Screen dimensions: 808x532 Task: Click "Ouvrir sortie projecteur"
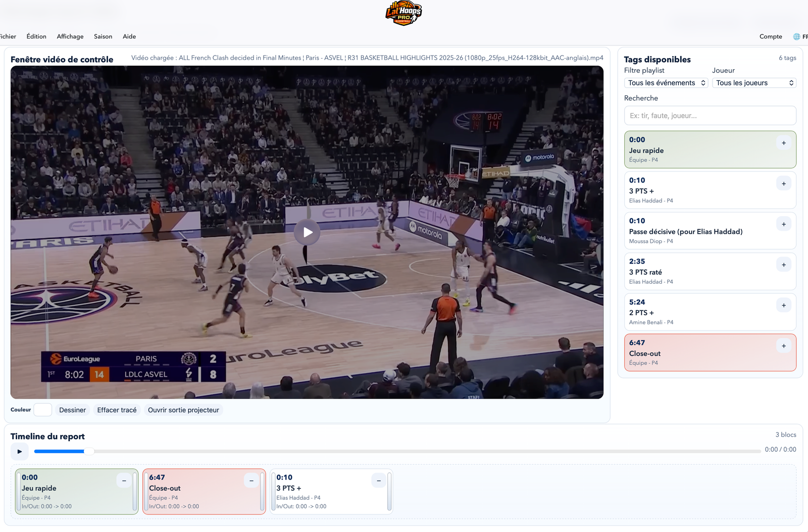[183, 410]
